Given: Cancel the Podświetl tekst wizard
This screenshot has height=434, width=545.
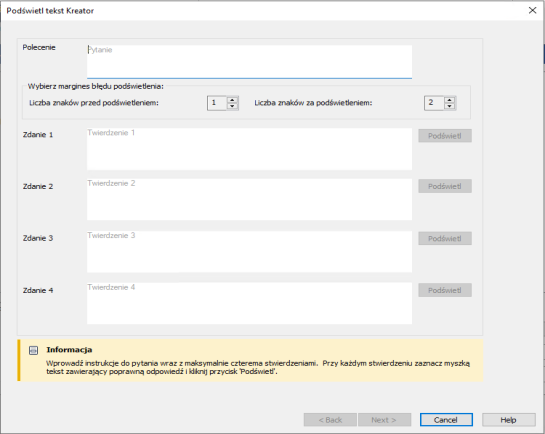Looking at the screenshot, I should [446, 420].
